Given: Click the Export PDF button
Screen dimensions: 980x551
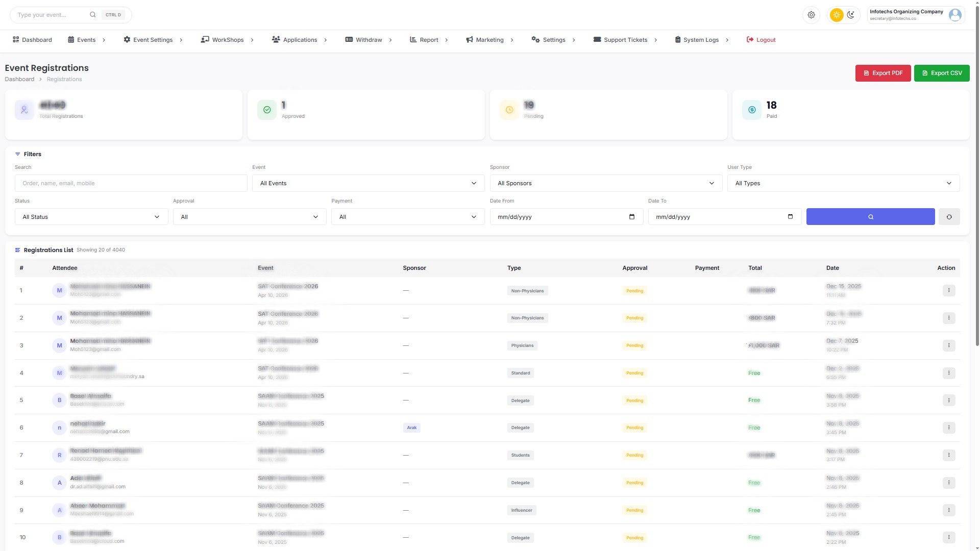Looking at the screenshot, I should (x=883, y=73).
